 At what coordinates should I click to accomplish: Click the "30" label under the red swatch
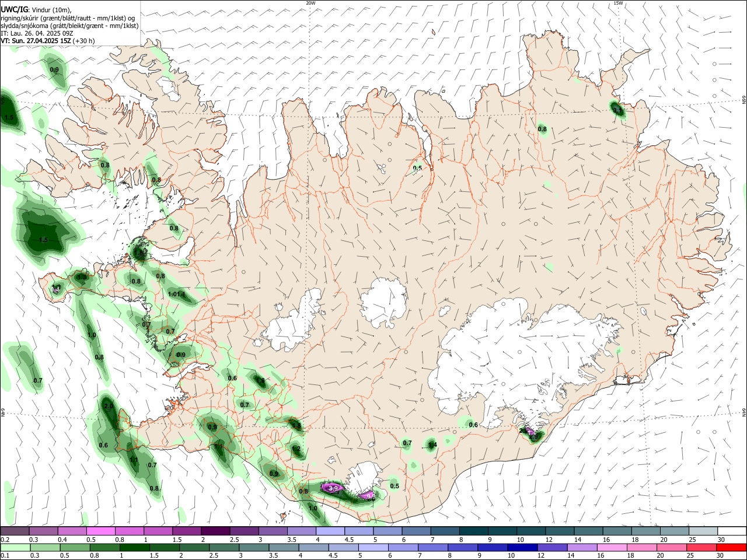[720, 556]
